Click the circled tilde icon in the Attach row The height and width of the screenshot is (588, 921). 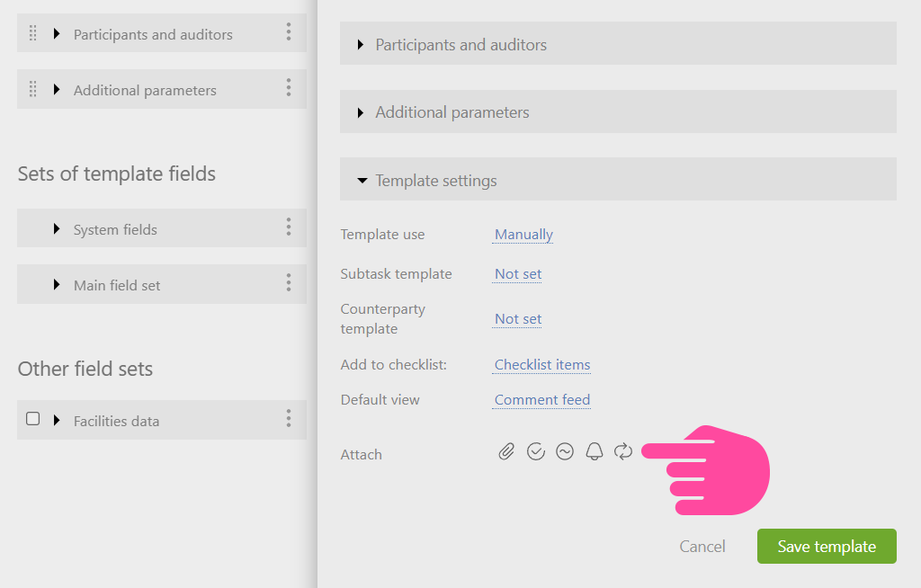(x=565, y=451)
